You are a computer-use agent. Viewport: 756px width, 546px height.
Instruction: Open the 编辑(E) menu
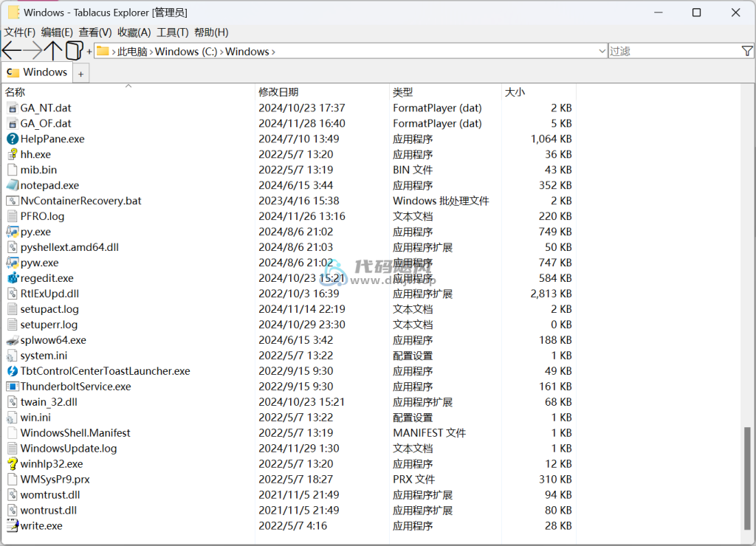click(57, 32)
